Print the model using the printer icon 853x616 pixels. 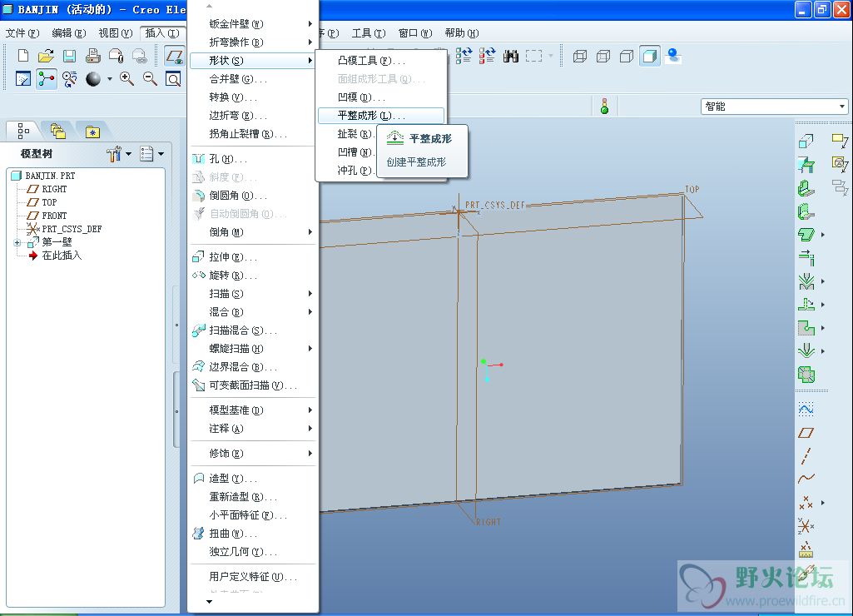93,56
